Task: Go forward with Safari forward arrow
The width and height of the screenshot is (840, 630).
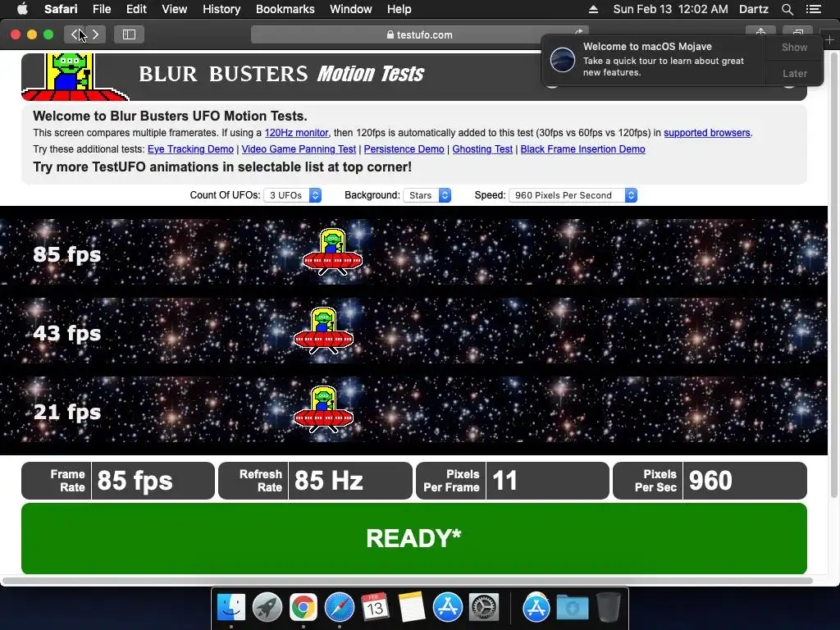Action: coord(95,34)
